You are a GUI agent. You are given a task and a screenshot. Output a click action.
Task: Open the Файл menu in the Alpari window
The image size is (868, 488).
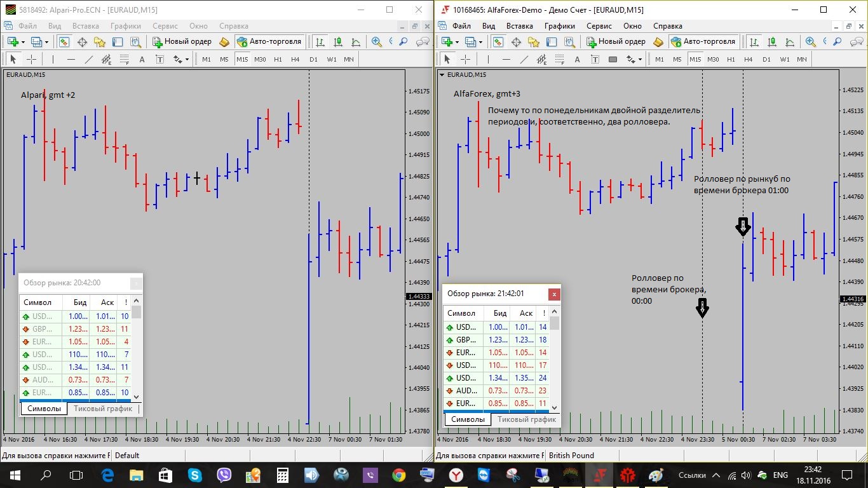pos(27,26)
